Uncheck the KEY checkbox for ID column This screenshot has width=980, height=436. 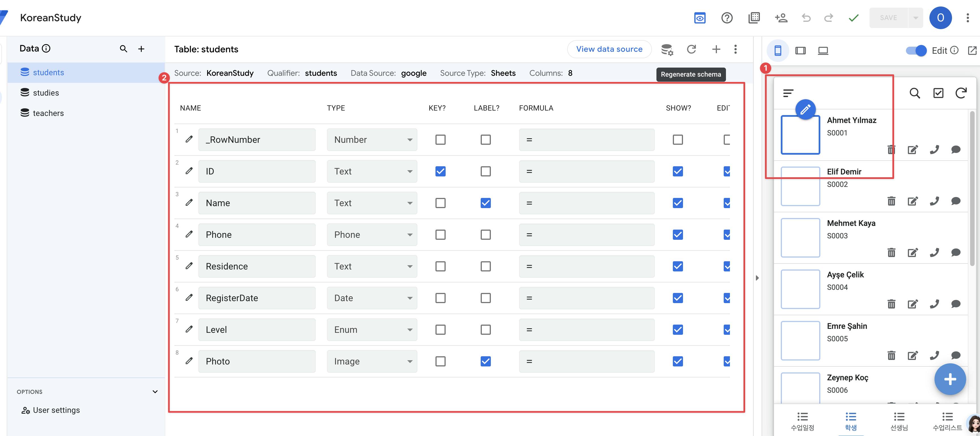pos(440,171)
